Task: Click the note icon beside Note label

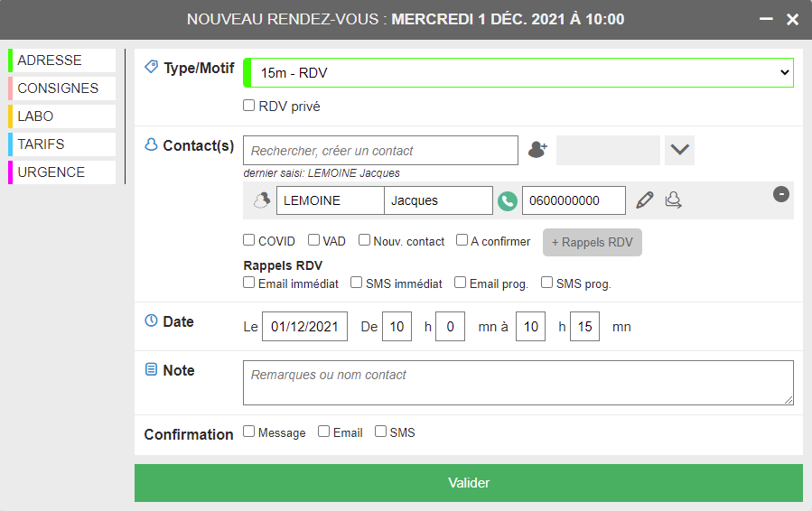Action: pos(152,370)
